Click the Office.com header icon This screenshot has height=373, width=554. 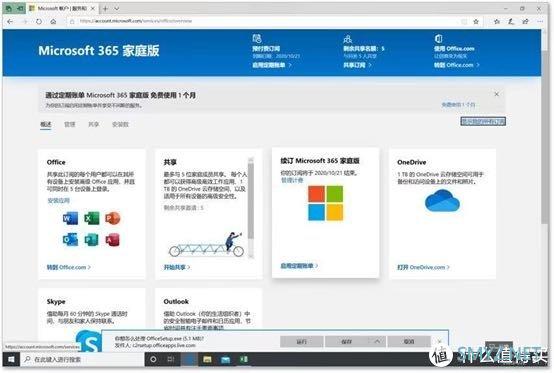pyautogui.click(x=438, y=38)
